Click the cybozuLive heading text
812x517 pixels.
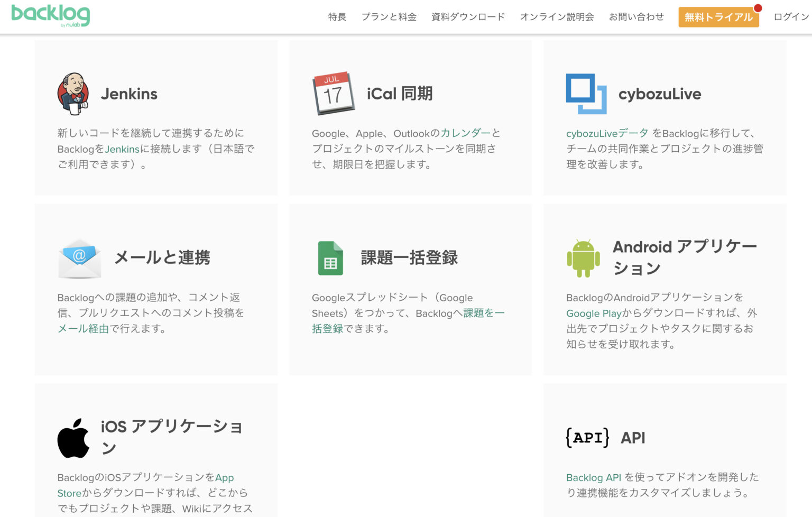pos(660,94)
